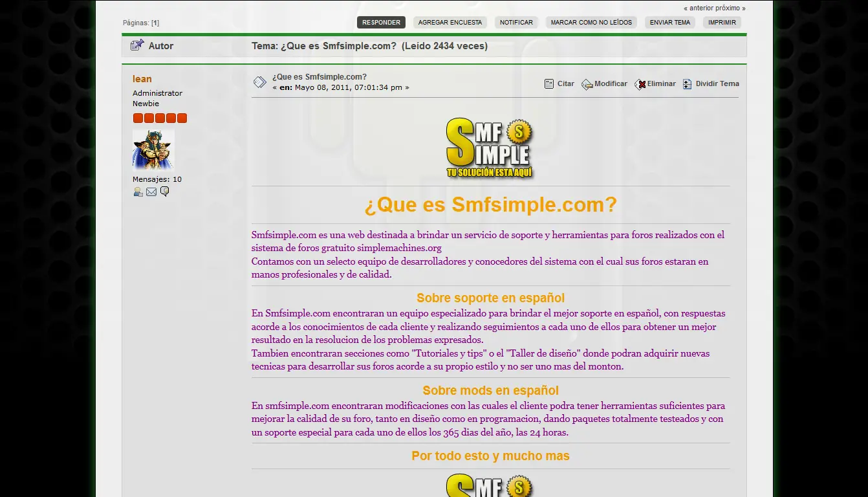The height and width of the screenshot is (497, 868).
Task: Click the Eliminar red X icon
Action: pyautogui.click(x=640, y=84)
